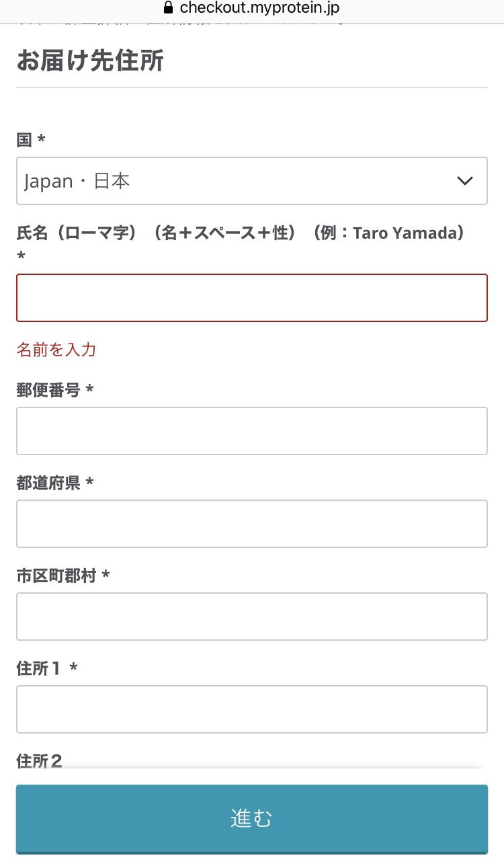Select the 都道府県 prefecture input box
Screen dimensions: 504x868
click(x=251, y=524)
